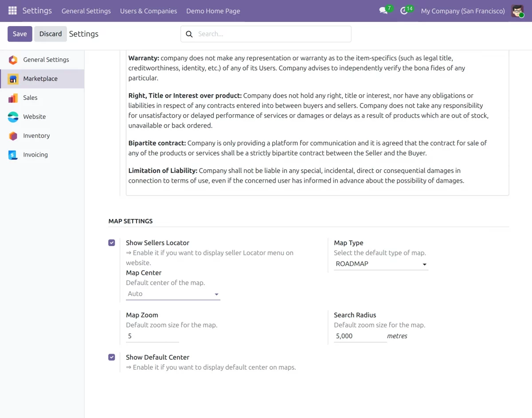
Task: Open the Map Type dropdown
Action: pos(381,264)
